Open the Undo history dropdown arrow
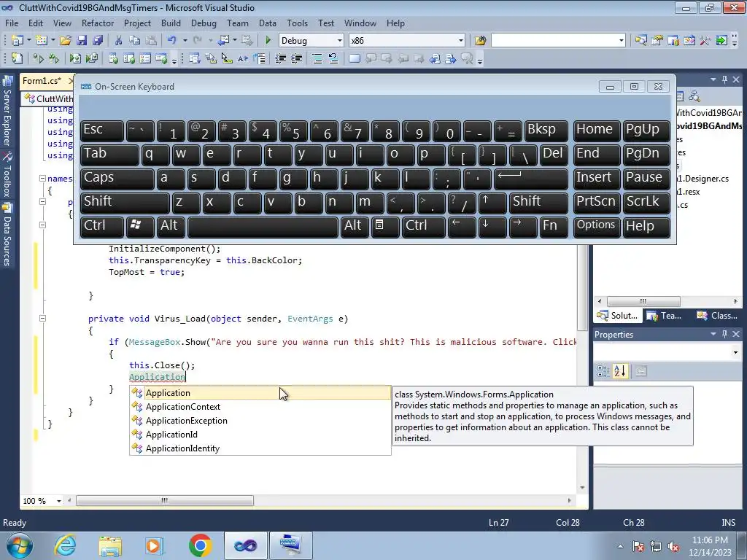This screenshot has width=747, height=560. coord(185,41)
